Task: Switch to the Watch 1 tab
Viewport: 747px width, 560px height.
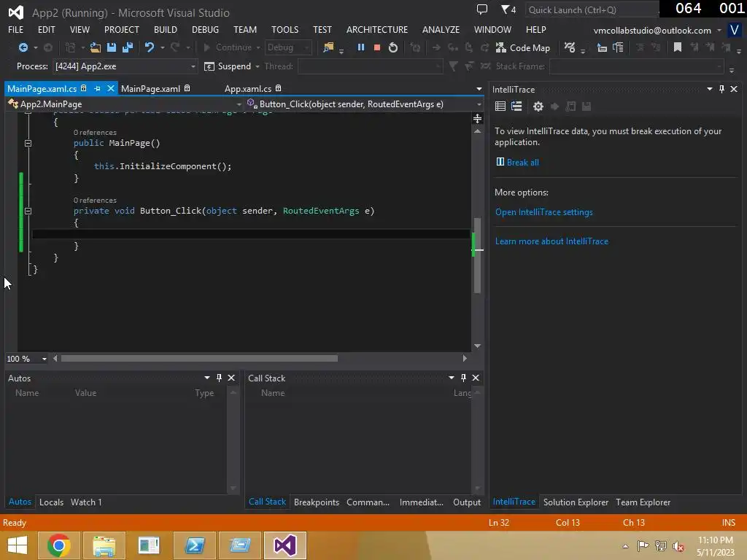Action: pos(86,502)
